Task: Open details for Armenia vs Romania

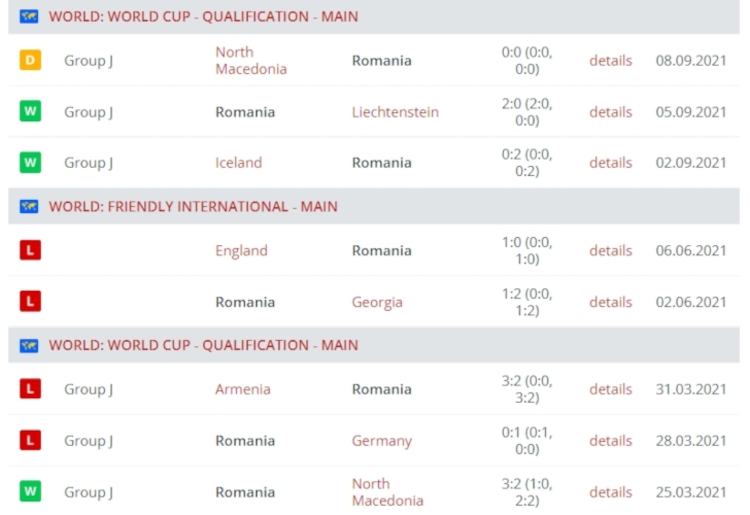Action: pos(611,389)
